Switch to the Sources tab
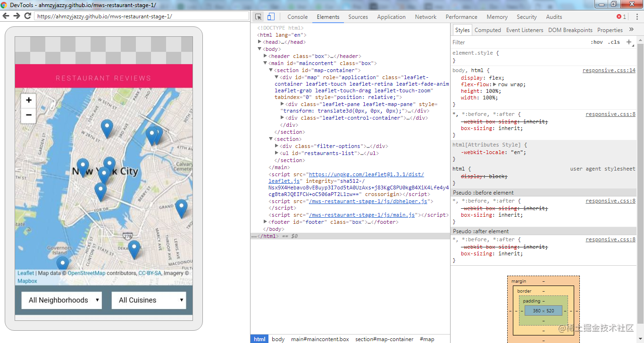644x343 pixels. pos(358,16)
